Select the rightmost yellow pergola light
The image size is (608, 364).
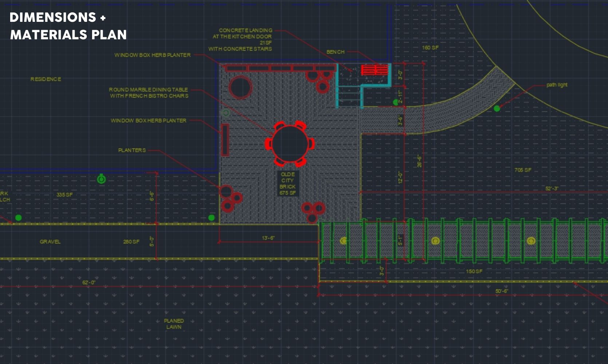tap(531, 241)
